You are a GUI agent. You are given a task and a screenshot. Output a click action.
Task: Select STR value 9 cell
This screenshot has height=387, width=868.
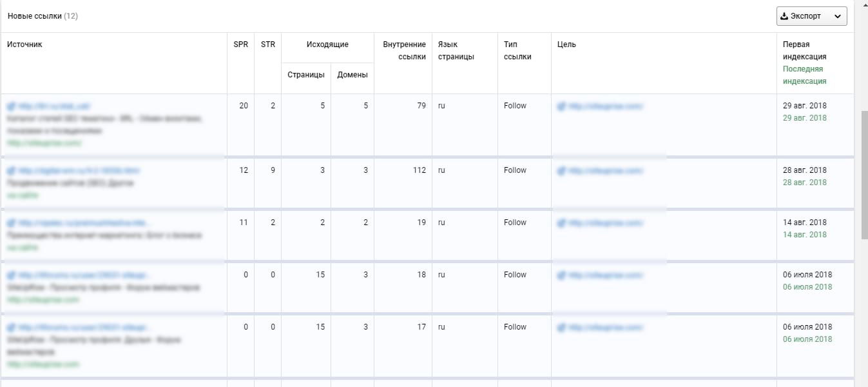click(x=273, y=170)
